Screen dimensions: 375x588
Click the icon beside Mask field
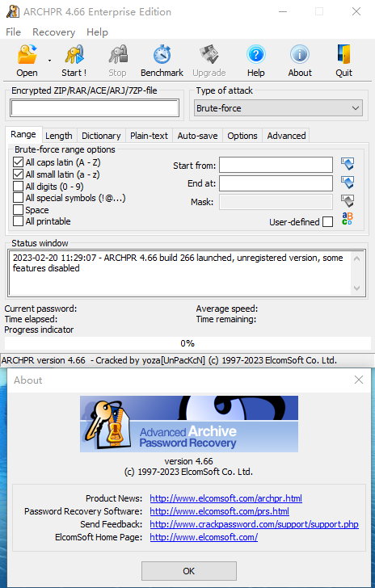(x=348, y=201)
